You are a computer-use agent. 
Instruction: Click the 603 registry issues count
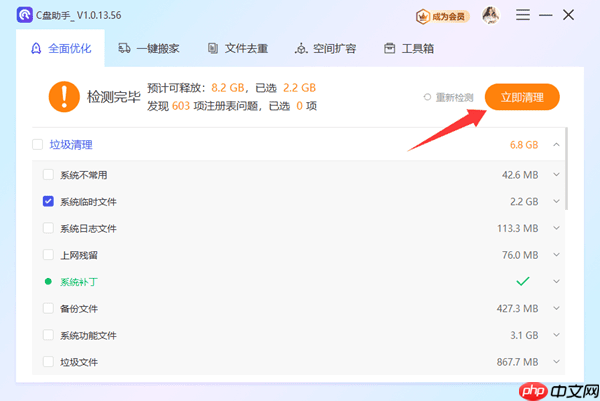[181, 106]
